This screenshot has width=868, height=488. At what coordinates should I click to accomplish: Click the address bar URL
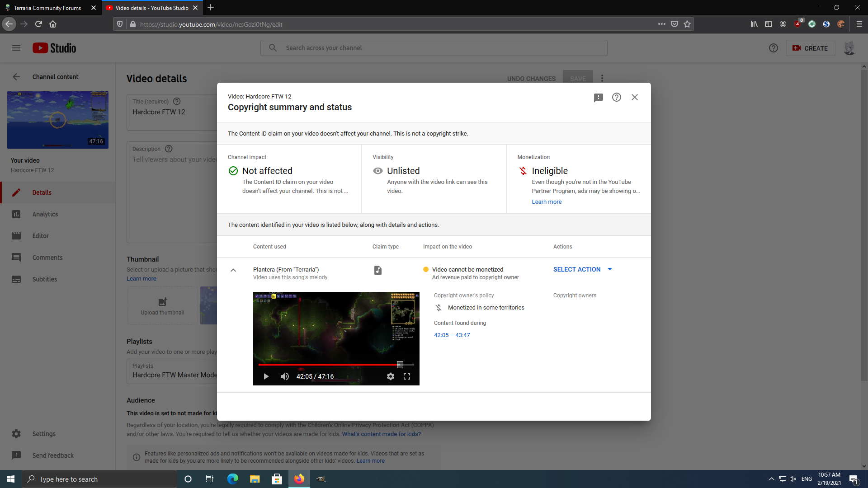[x=211, y=24]
